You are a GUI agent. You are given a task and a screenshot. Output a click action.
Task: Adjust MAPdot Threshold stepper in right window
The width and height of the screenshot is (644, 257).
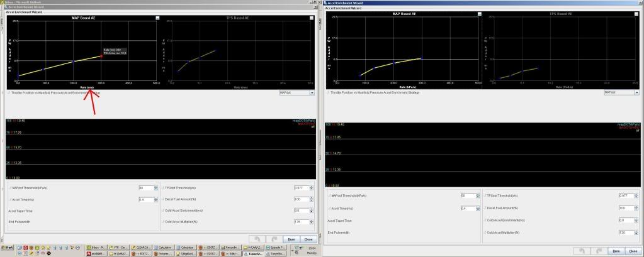tap(478, 196)
